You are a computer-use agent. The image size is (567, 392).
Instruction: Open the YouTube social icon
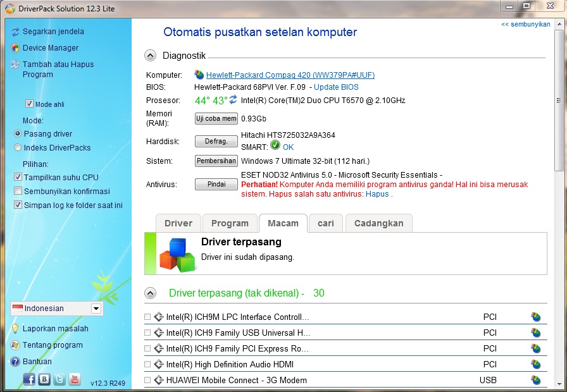[75, 379]
